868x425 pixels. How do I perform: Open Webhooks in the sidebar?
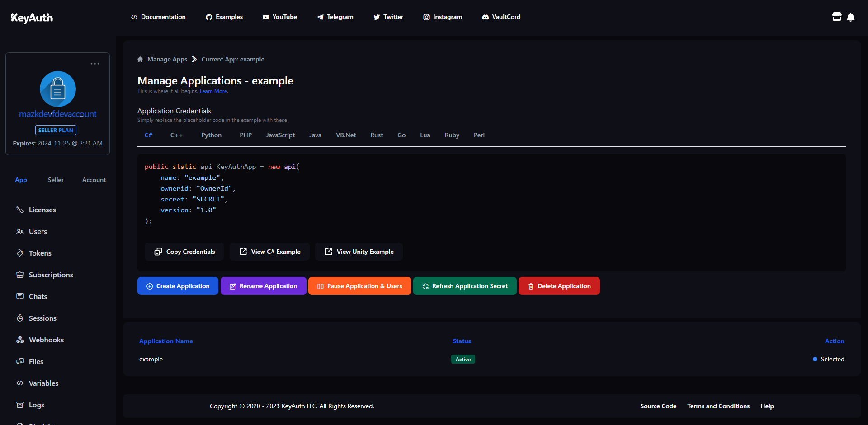click(46, 340)
